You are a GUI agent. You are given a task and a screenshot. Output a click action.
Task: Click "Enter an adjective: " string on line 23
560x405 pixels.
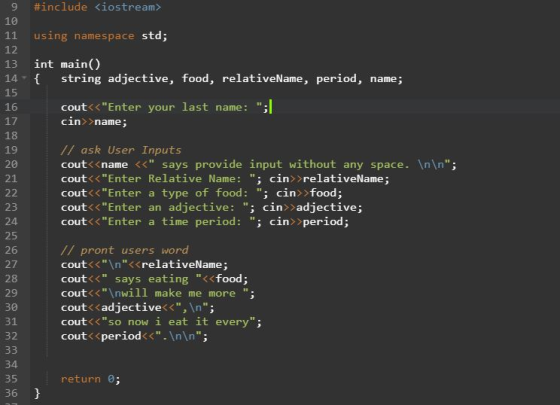click(x=175, y=207)
